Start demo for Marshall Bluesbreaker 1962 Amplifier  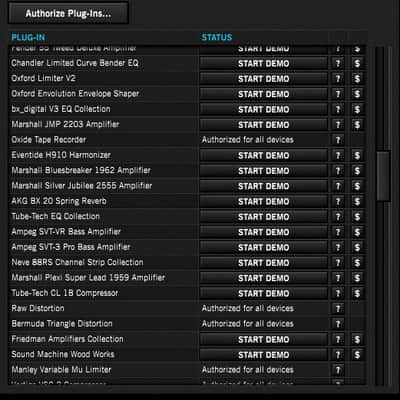(264, 171)
